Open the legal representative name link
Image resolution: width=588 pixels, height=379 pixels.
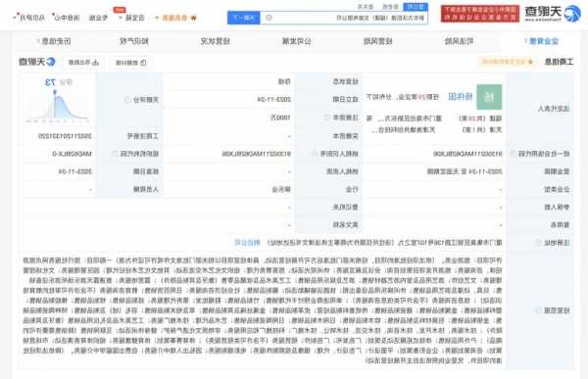tap(461, 97)
